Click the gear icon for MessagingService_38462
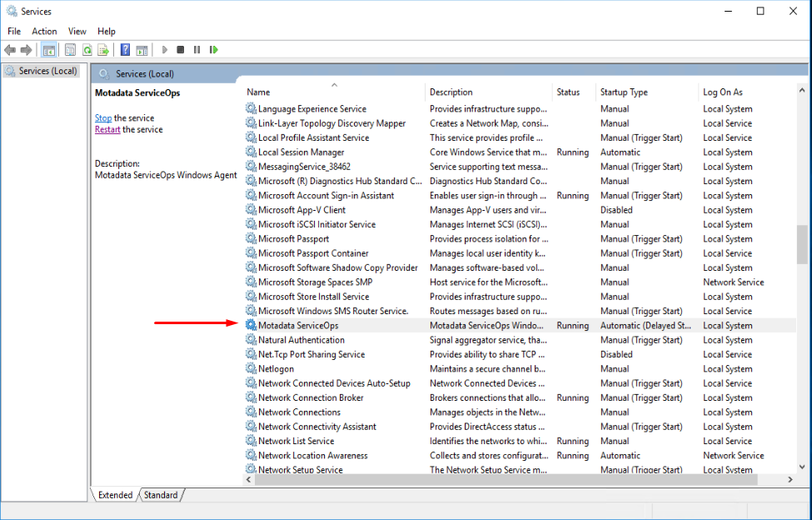Screen dimensions: 812x520 (x=252, y=167)
